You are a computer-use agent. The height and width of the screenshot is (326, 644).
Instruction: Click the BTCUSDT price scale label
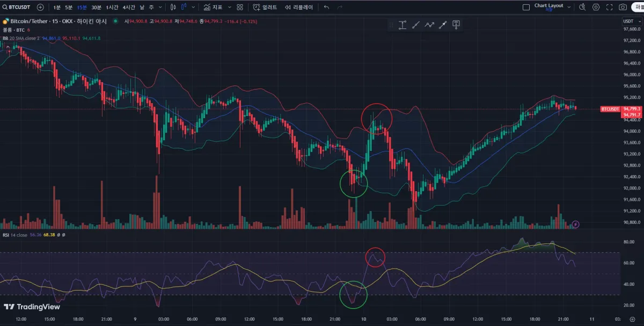pyautogui.click(x=610, y=109)
